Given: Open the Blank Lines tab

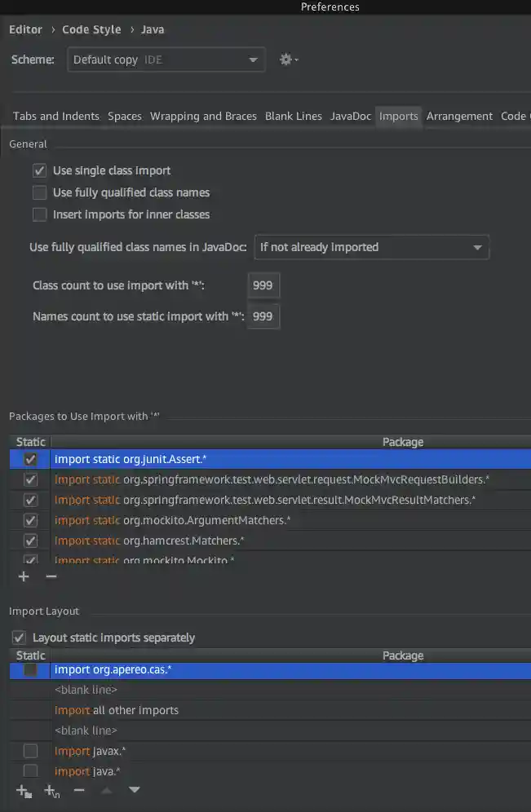Looking at the screenshot, I should (294, 117).
